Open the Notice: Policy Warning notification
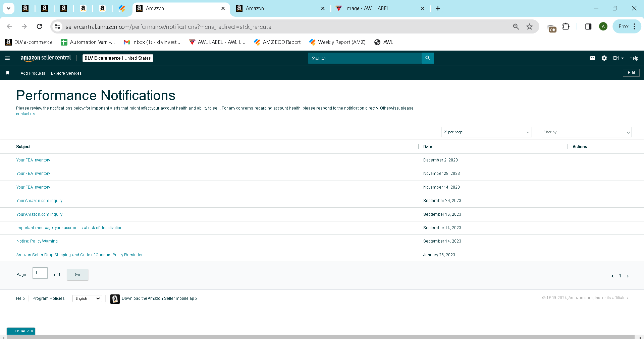Image resolution: width=644 pixels, height=339 pixels. (x=37, y=241)
